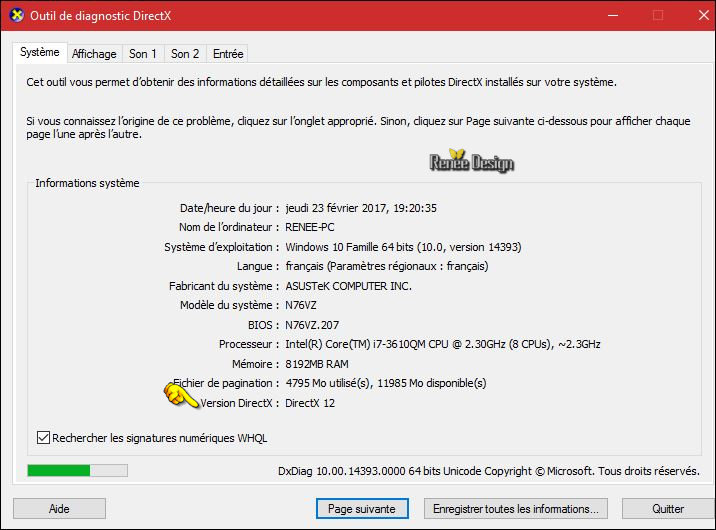
Task: Click the language value français
Action: click(x=387, y=266)
